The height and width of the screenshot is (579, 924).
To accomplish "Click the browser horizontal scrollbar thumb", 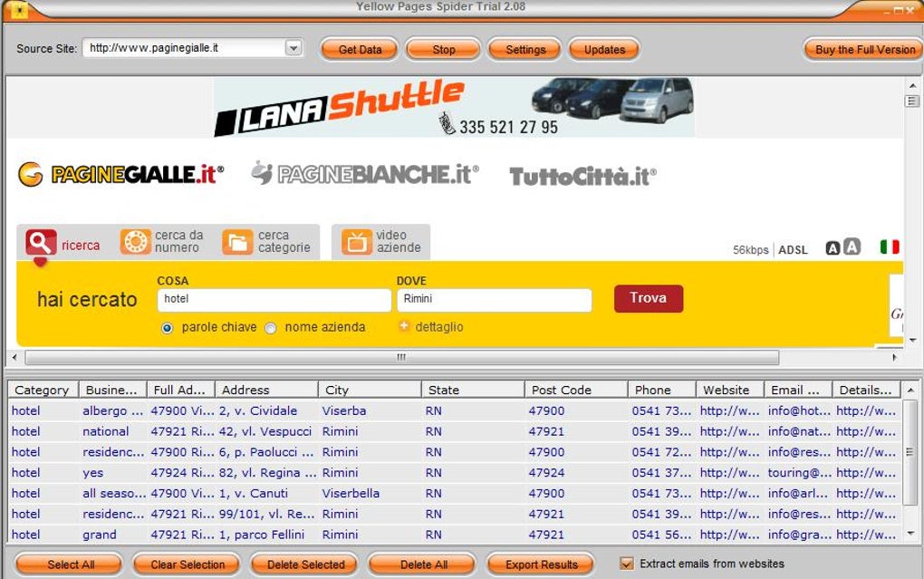I will 402,357.
